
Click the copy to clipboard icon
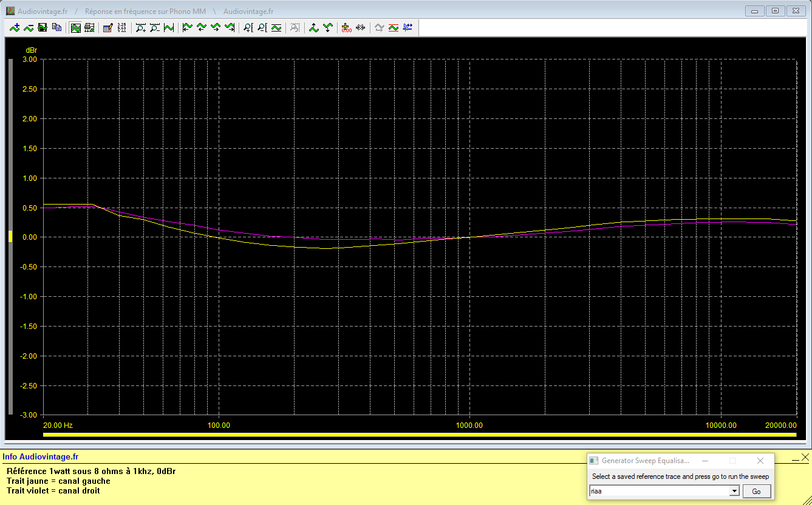click(x=56, y=27)
